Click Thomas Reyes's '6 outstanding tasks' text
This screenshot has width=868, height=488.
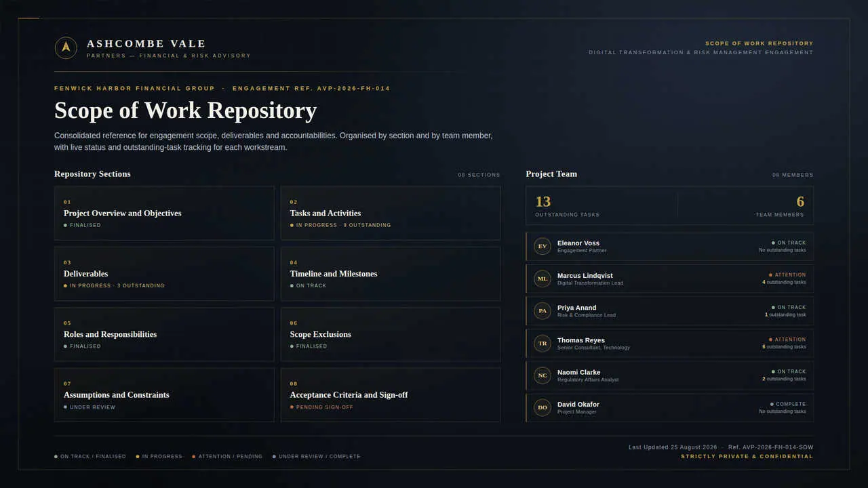click(784, 347)
